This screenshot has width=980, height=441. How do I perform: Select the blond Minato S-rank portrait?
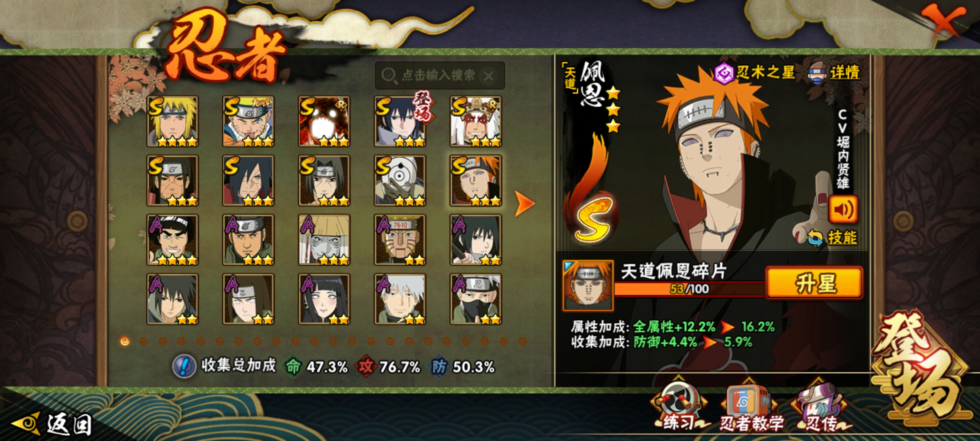coord(172,121)
